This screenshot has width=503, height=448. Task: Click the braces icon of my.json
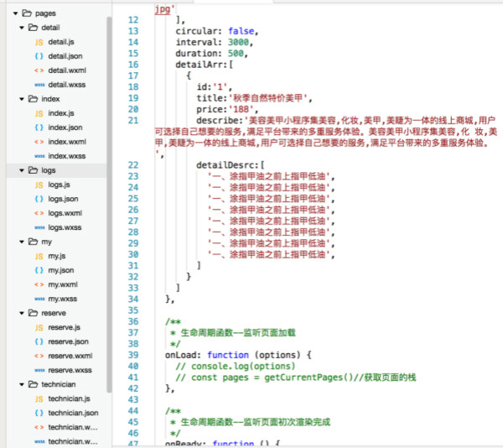click(39, 270)
